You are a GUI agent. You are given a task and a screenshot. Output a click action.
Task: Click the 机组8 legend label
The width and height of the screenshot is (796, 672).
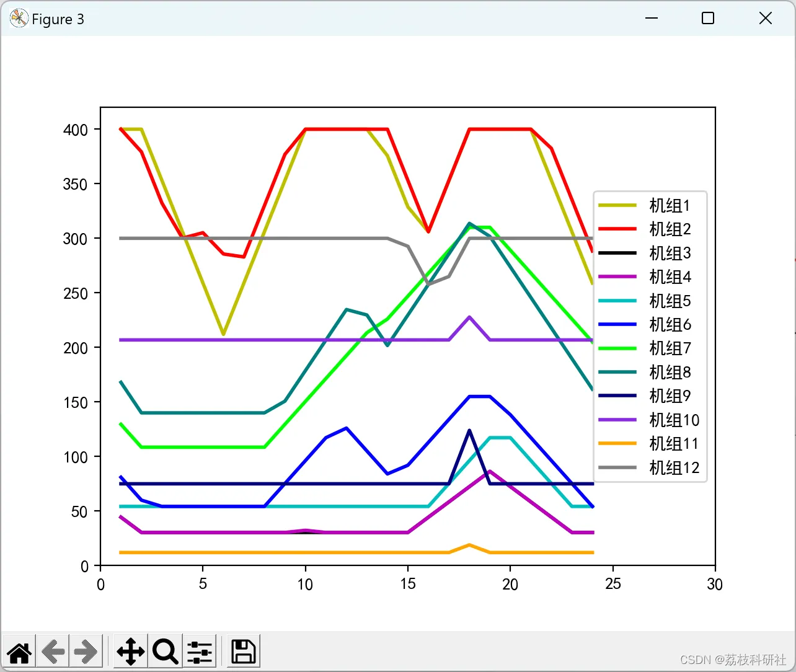coord(670,372)
